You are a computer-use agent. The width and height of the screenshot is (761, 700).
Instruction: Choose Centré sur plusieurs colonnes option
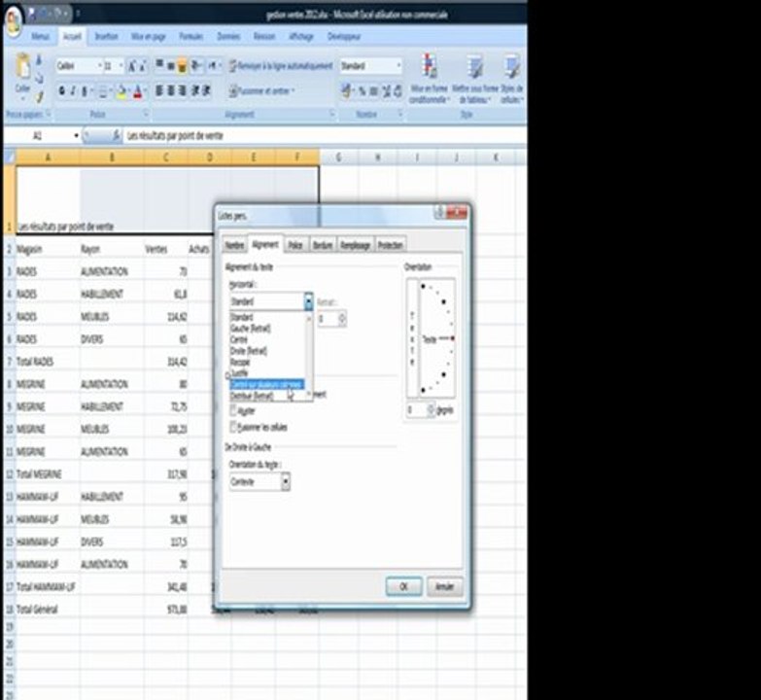267,384
